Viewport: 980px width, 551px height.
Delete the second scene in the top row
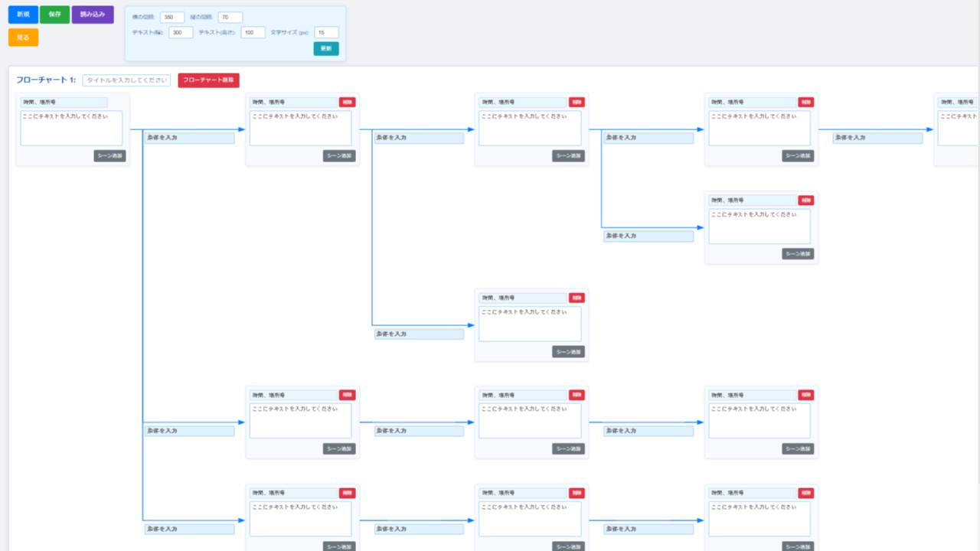(x=348, y=102)
